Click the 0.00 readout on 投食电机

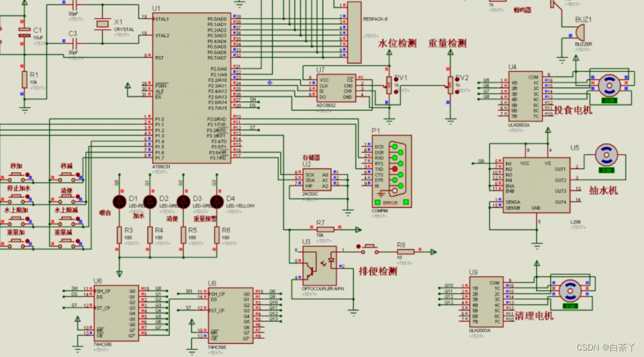[609, 101]
